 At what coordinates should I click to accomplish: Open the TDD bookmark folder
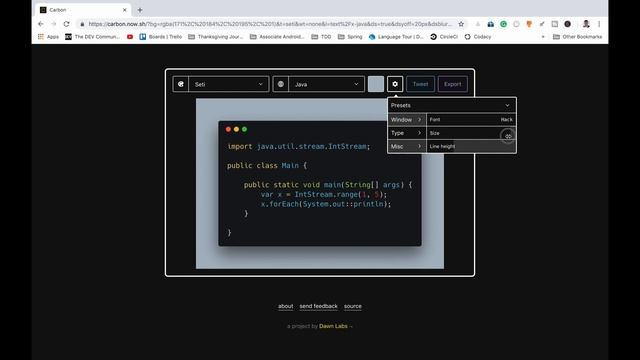coord(321,37)
